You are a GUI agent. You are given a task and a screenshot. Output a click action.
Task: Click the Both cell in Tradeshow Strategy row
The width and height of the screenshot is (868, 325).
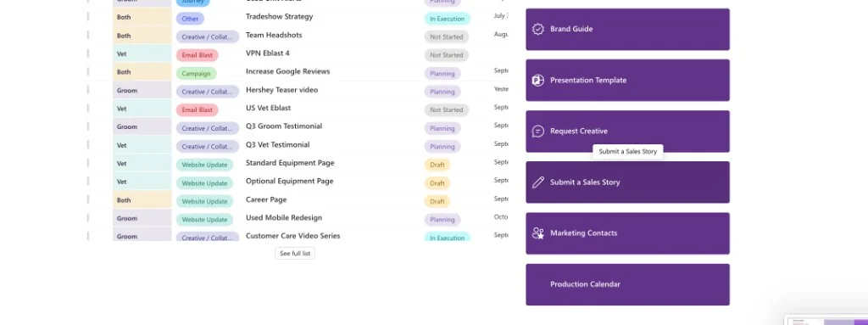tap(142, 17)
